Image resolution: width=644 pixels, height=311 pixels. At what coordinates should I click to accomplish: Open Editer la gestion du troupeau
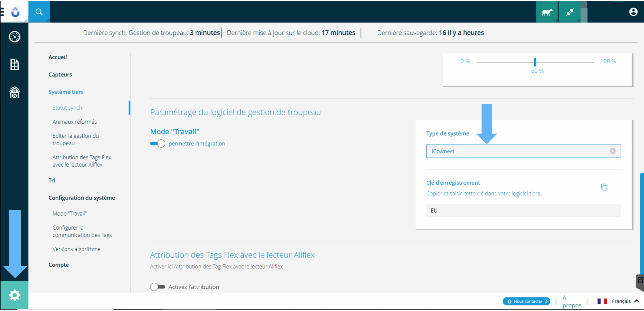pyautogui.click(x=76, y=139)
